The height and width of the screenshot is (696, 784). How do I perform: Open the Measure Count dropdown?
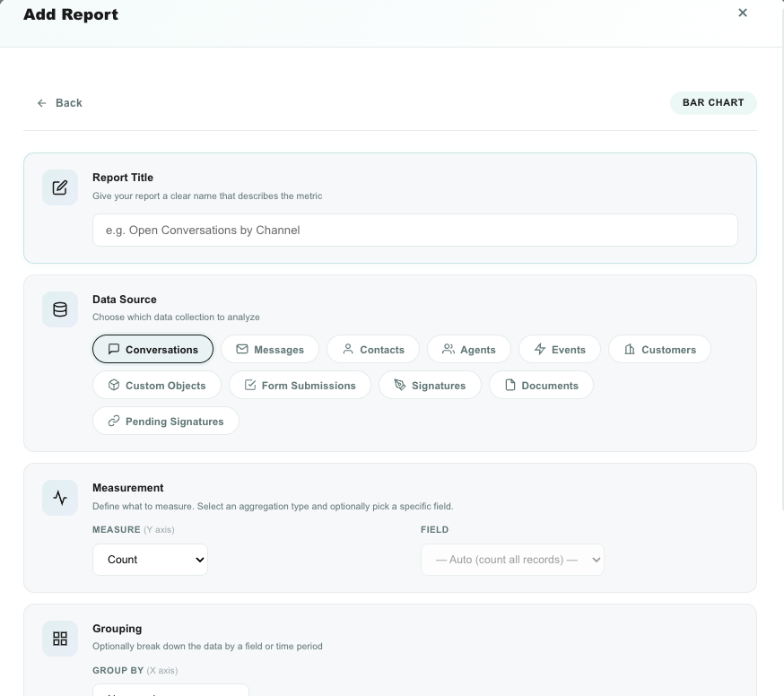150,560
